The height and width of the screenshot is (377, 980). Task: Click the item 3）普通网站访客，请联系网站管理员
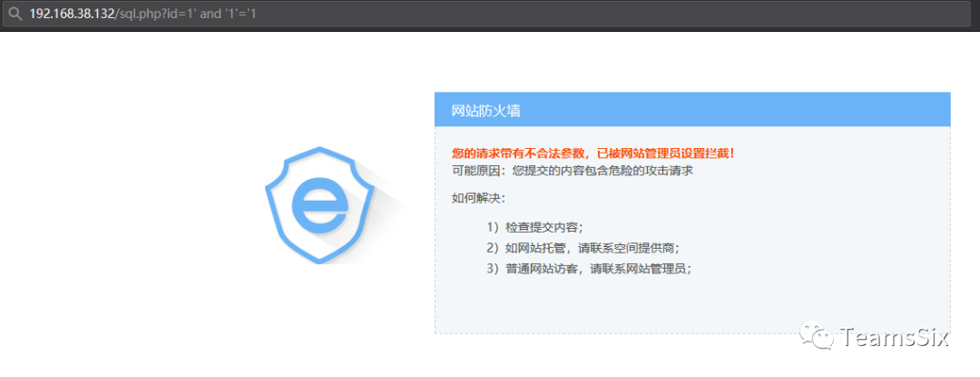point(589,269)
